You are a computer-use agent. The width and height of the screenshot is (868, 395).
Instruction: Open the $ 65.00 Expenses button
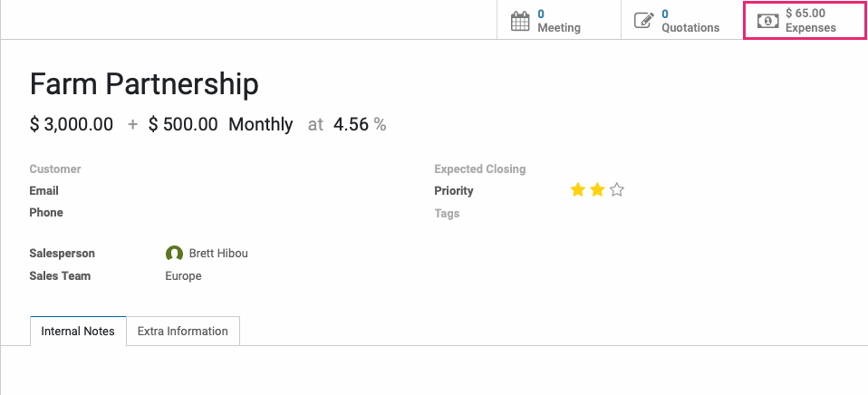pos(805,21)
